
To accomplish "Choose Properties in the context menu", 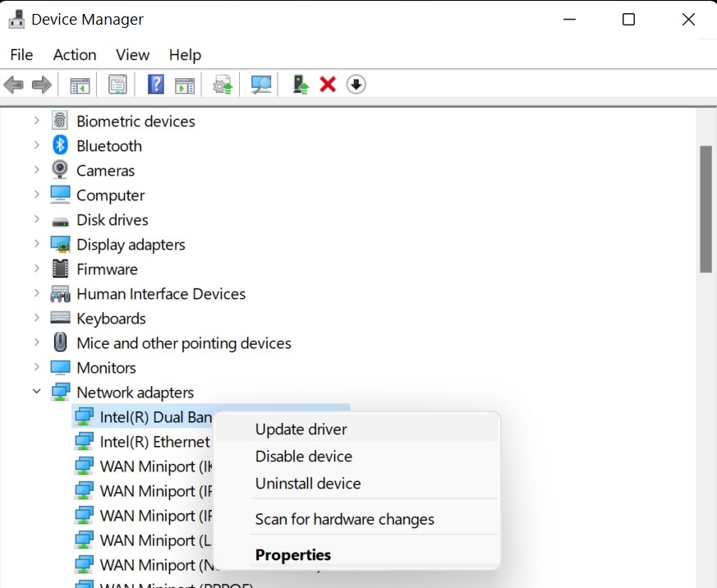I will coord(293,555).
